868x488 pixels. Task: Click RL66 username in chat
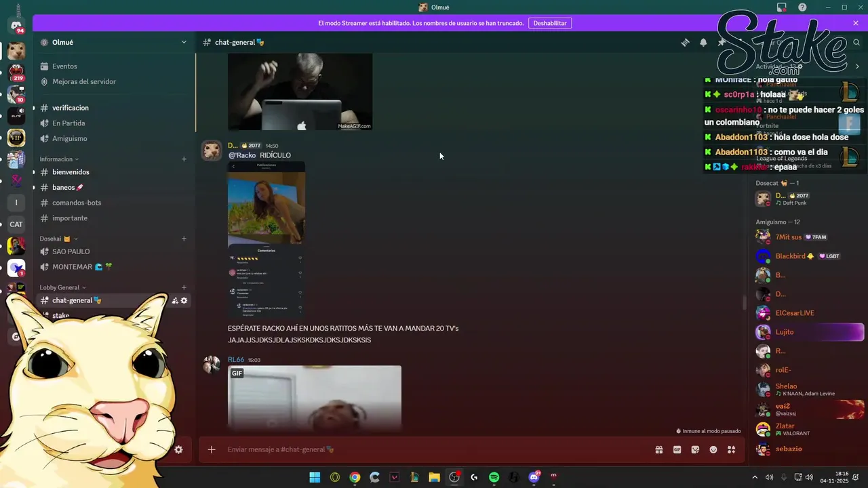(x=235, y=360)
